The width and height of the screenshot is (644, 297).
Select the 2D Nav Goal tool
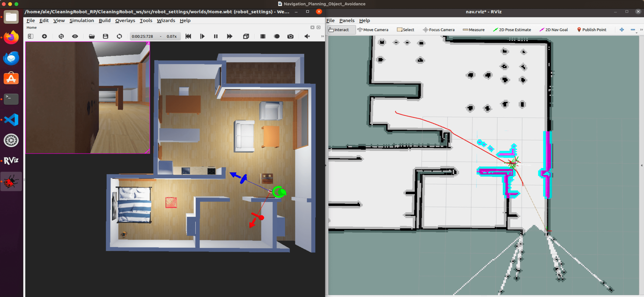pos(554,29)
